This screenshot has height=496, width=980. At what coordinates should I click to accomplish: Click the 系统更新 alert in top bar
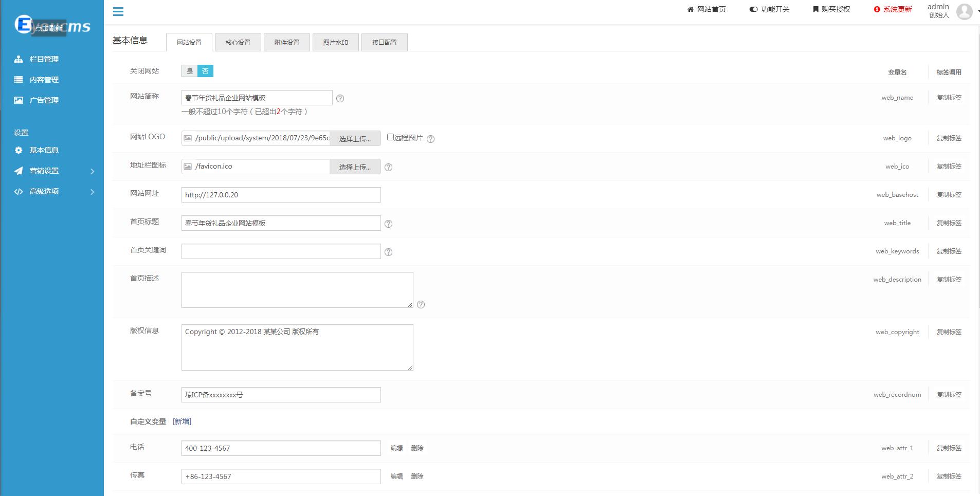click(893, 9)
